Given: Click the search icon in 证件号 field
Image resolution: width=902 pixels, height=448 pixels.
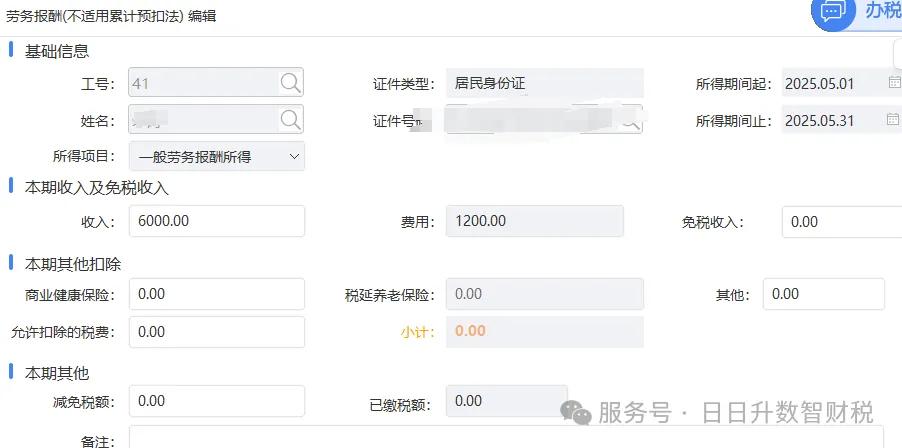Looking at the screenshot, I should pos(632,120).
